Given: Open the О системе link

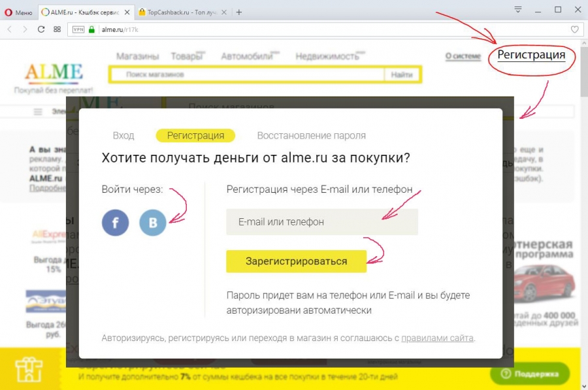Looking at the screenshot, I should (463, 56).
